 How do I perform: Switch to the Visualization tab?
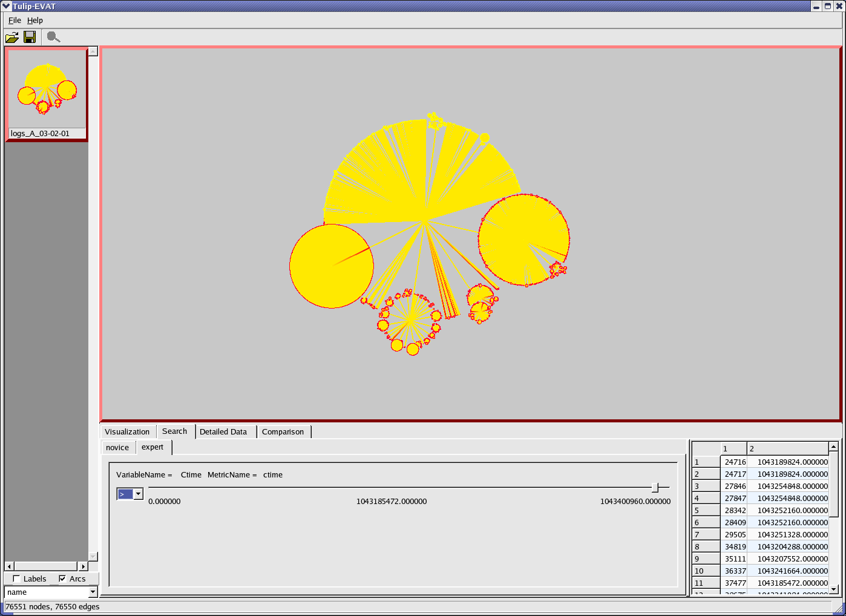[127, 431]
